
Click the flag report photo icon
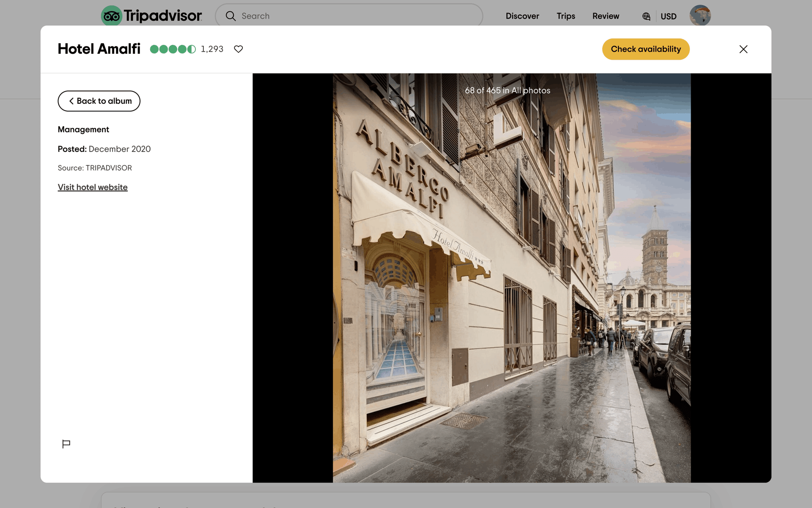(66, 444)
